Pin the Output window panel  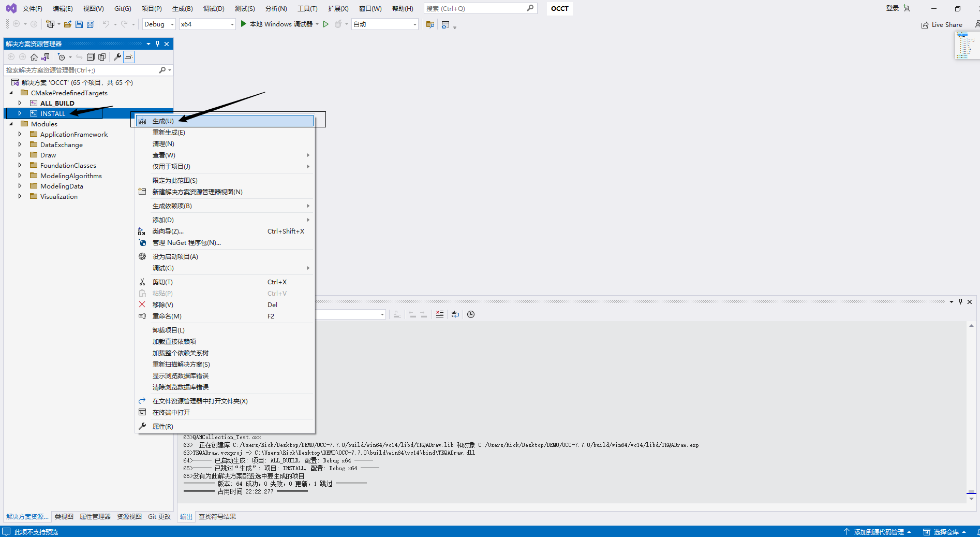[x=960, y=302]
